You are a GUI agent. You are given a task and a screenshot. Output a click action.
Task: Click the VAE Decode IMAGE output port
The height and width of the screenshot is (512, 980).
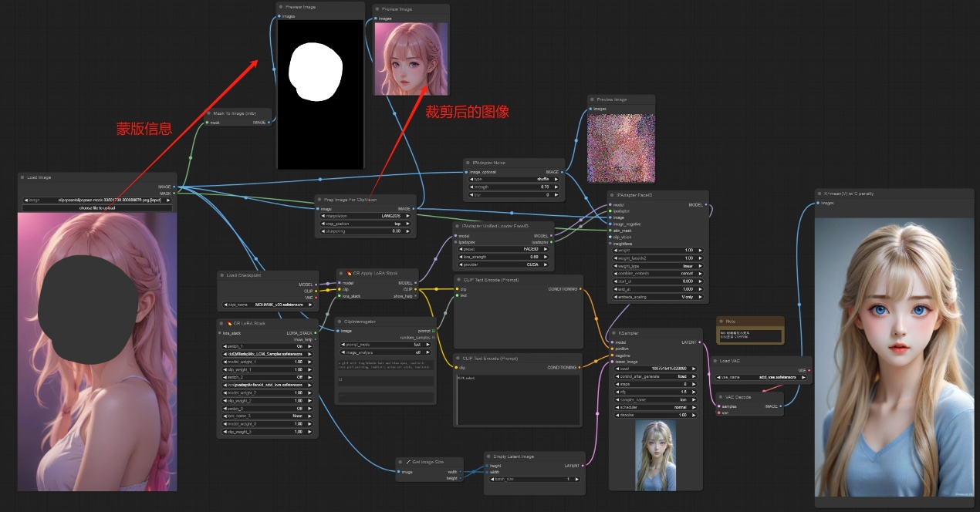click(x=781, y=406)
